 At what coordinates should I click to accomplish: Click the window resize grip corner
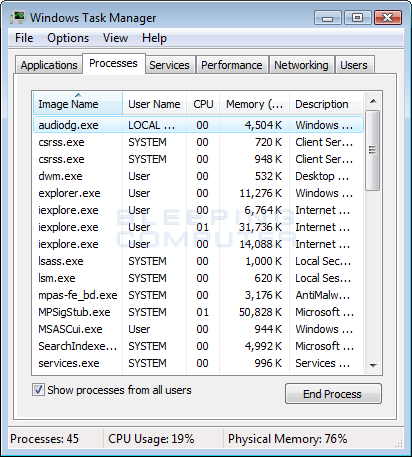coord(398,443)
